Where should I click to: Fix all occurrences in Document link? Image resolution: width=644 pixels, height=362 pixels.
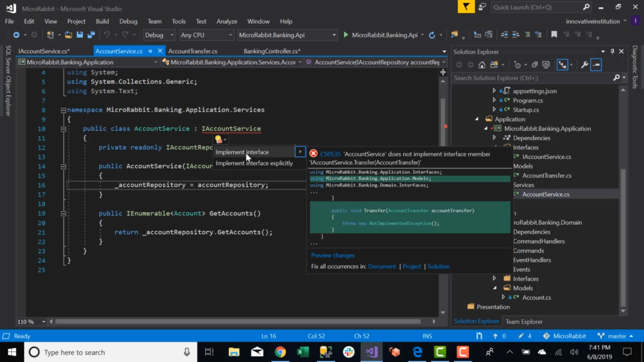point(382,266)
